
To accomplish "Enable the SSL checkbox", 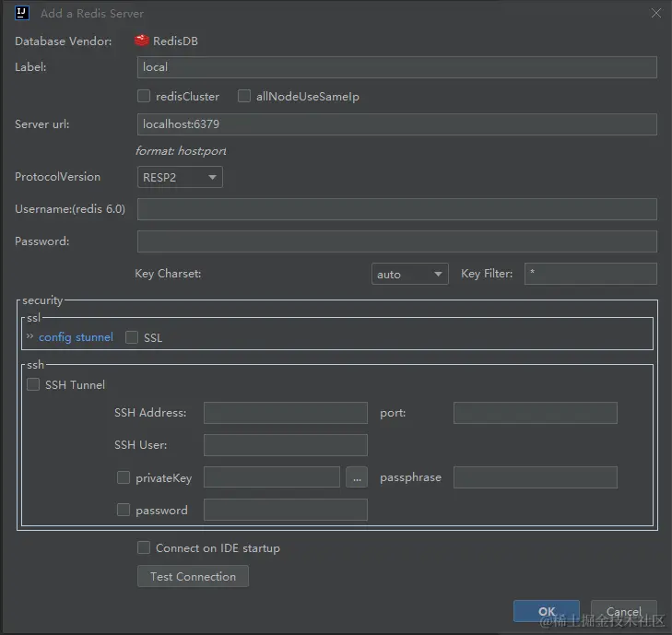I will [x=132, y=337].
